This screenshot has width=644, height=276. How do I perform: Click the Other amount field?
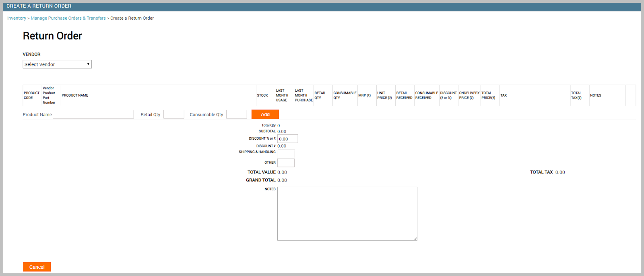[x=286, y=163]
